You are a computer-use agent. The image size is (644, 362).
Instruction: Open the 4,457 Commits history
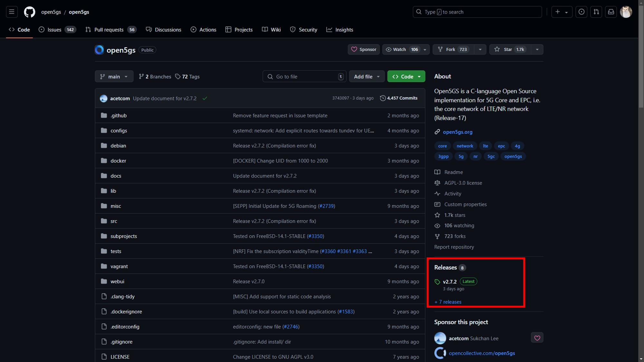(399, 98)
